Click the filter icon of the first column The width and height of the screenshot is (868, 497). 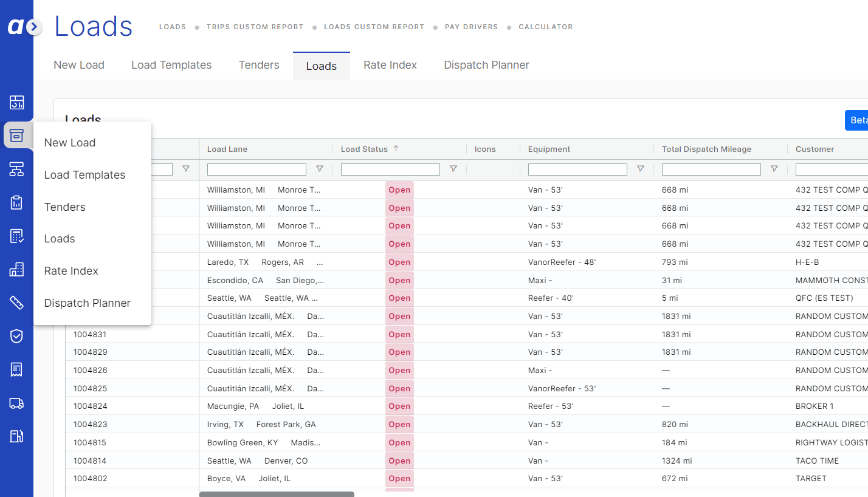[186, 169]
